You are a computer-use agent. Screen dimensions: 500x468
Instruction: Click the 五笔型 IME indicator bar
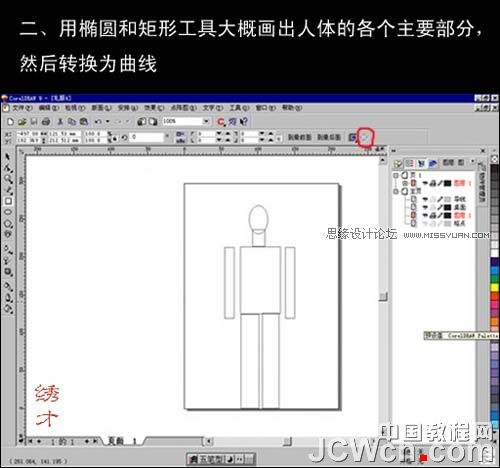click(221, 460)
